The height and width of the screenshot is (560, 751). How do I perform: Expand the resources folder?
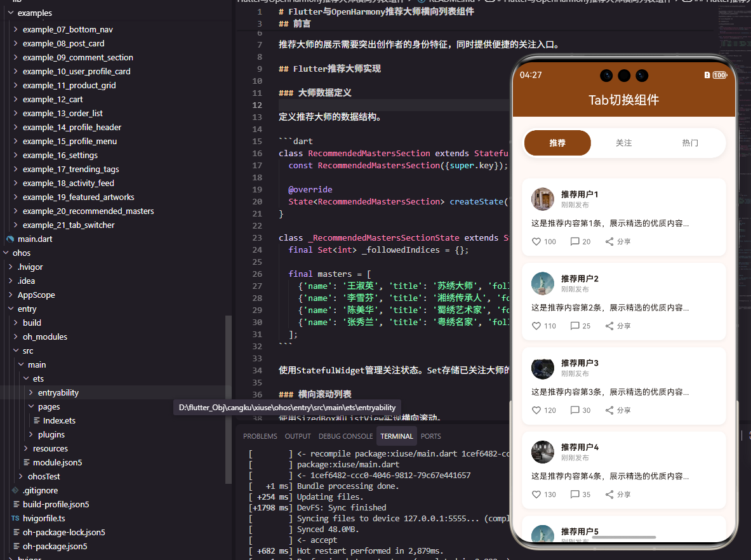pyautogui.click(x=26, y=448)
